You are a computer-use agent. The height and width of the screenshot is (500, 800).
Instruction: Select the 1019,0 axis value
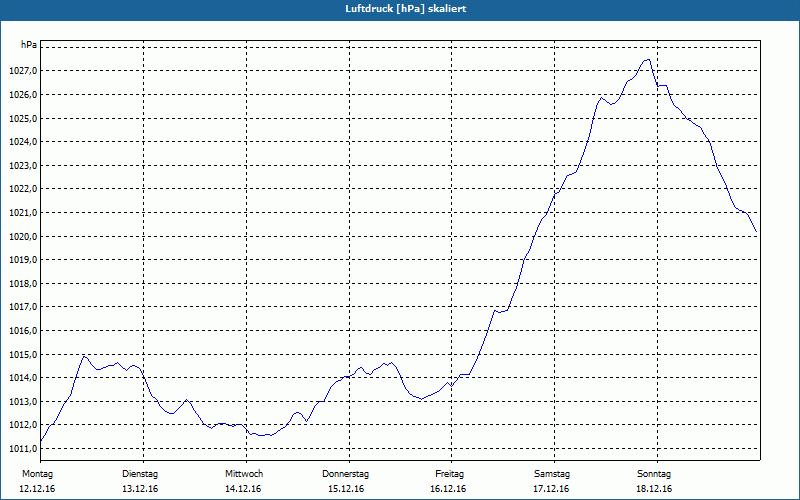23,260
